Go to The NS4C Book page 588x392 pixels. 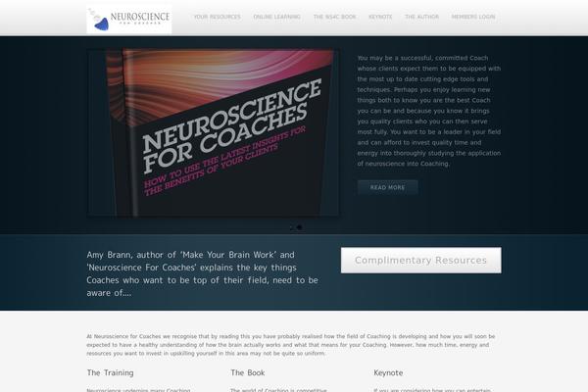[334, 17]
